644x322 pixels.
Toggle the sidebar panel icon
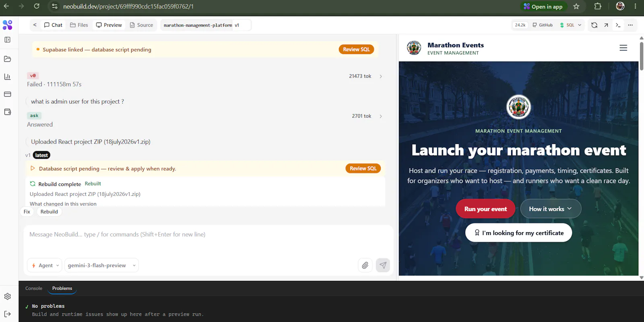(x=7, y=40)
